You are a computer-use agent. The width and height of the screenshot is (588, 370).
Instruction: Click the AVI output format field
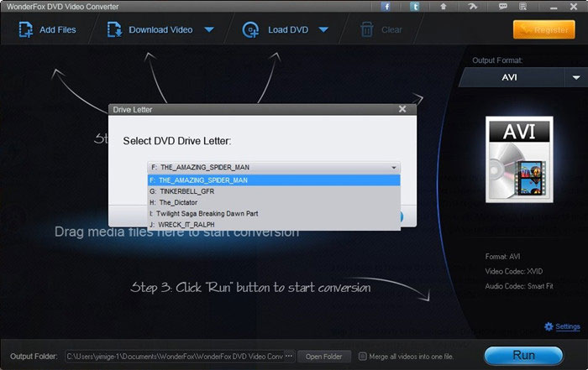(x=512, y=77)
